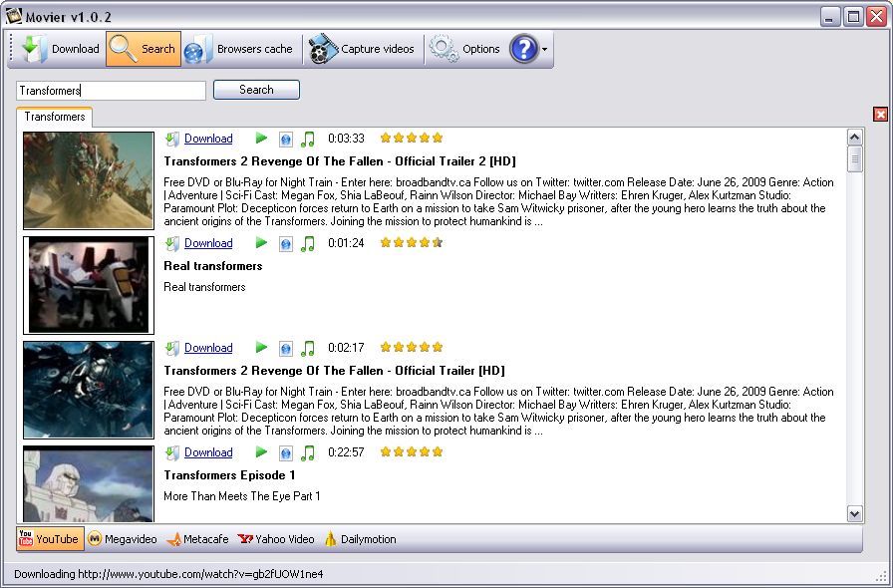Click the 0:01:24 duration text

(x=346, y=243)
